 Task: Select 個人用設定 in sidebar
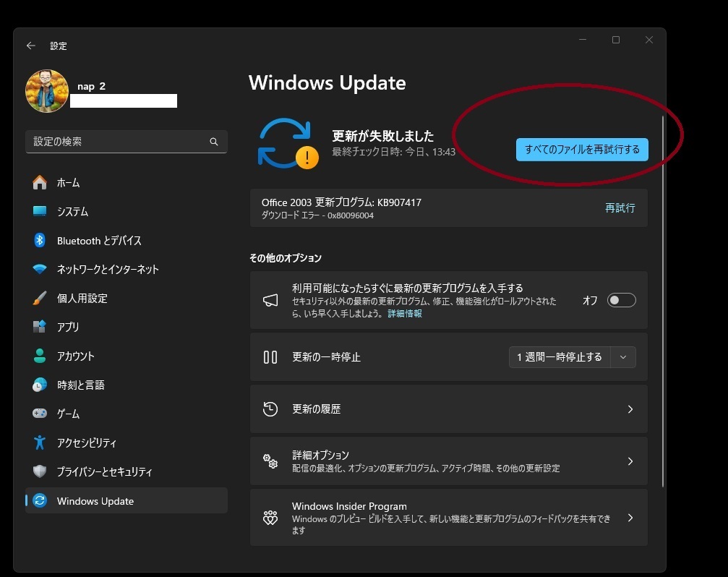coord(127,298)
